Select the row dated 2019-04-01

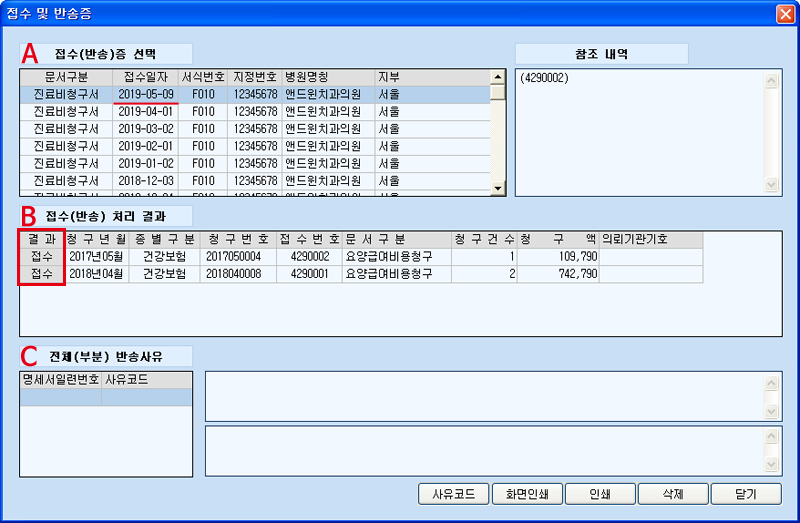click(x=146, y=111)
